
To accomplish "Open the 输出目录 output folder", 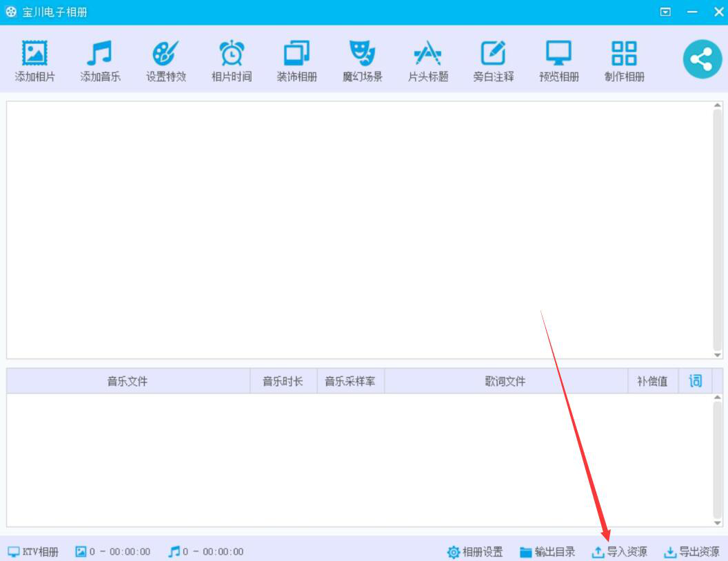I will pyautogui.click(x=547, y=551).
